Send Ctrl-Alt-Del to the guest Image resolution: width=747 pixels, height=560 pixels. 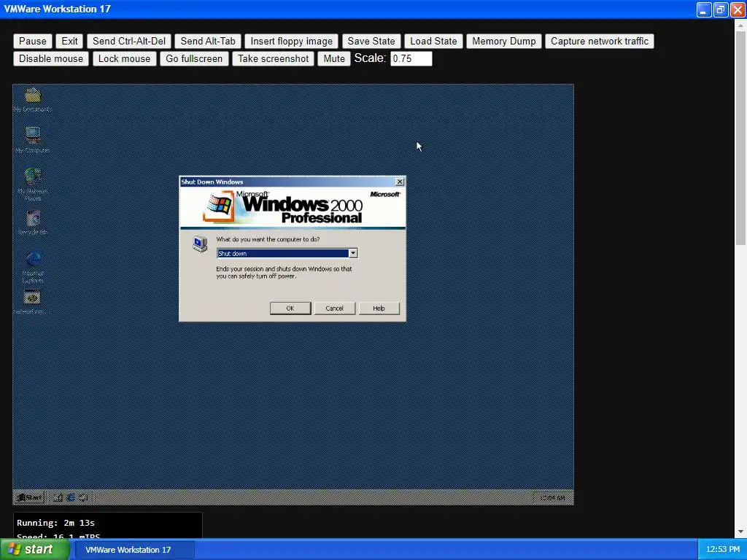point(129,41)
